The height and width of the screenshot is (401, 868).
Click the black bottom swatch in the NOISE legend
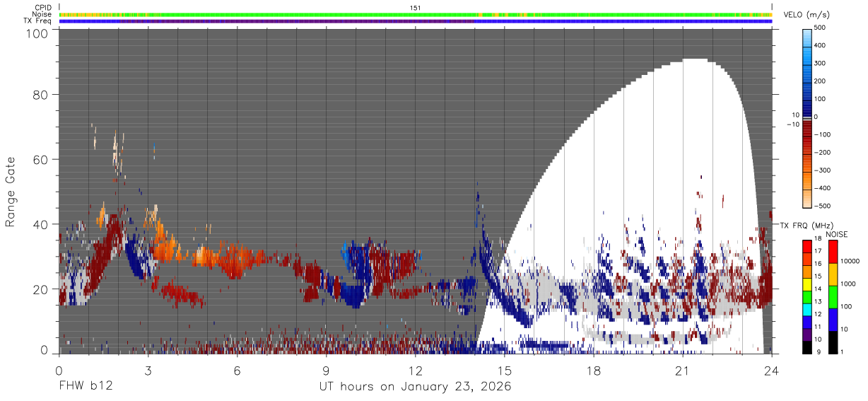(x=833, y=342)
